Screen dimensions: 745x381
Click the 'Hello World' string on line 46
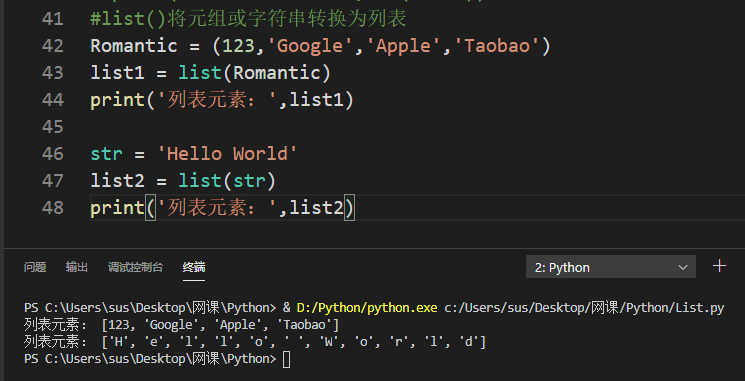(227, 154)
